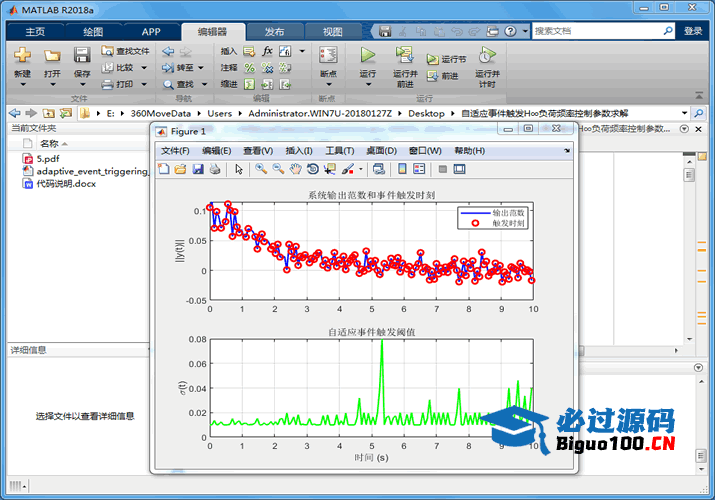715x500 pixels.
Task: Click the 登录 (Sign In) button
Action: click(693, 31)
